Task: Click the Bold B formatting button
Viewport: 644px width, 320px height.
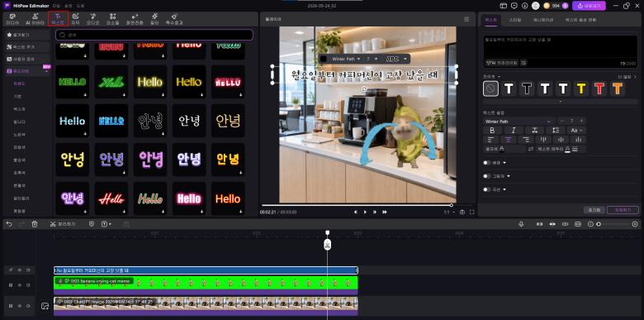Action: [x=492, y=131]
